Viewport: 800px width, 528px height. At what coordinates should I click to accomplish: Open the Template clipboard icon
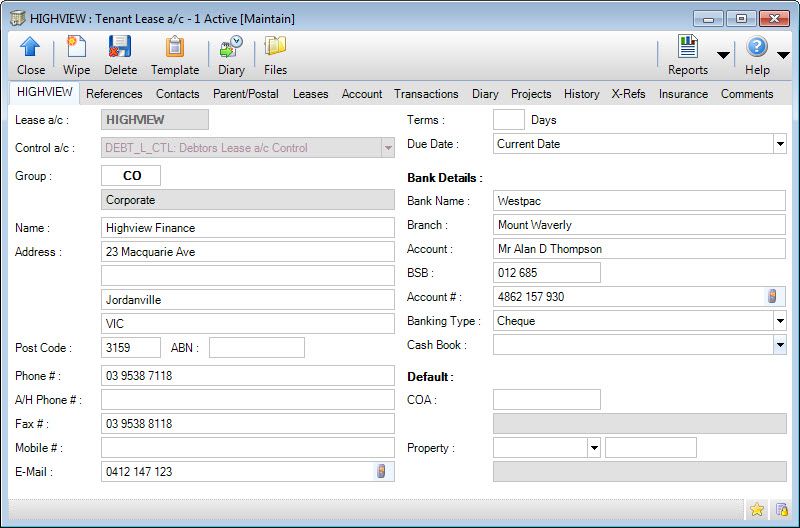(x=174, y=47)
